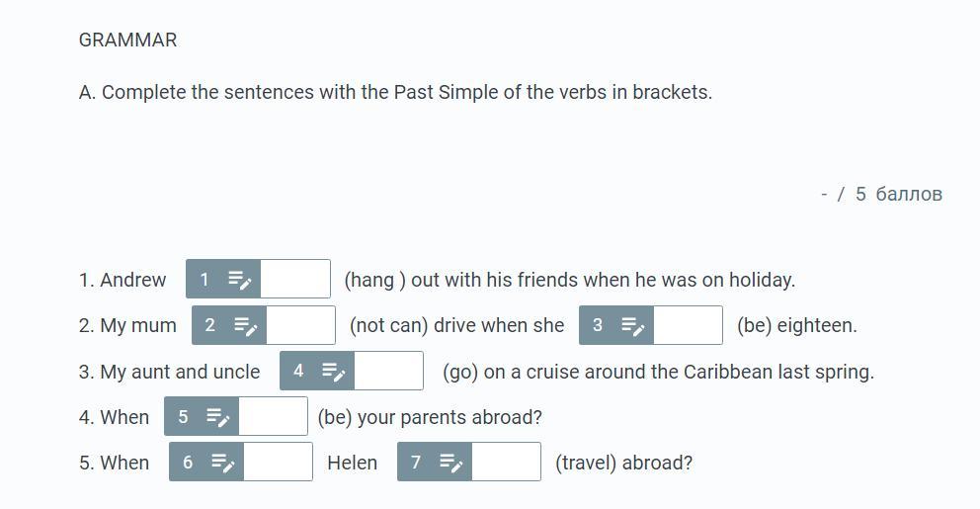Click the answer box before (be) eighteen
This screenshot has height=509, width=980.
pyautogui.click(x=689, y=325)
